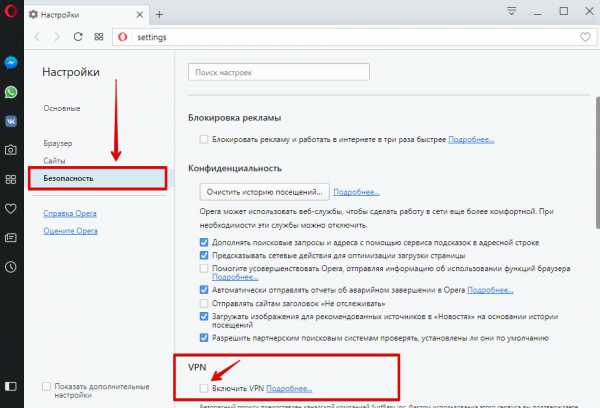
Task: Open Подробнее link for ad blocking
Action: pos(471,139)
